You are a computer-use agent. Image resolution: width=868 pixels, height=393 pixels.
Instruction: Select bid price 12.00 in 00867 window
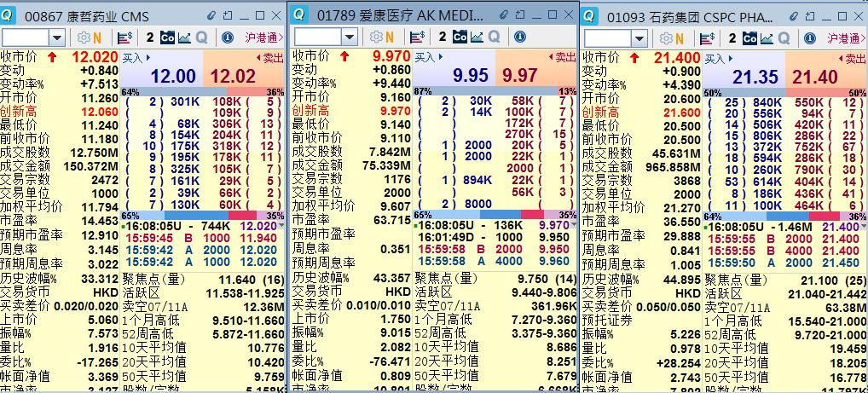173,76
